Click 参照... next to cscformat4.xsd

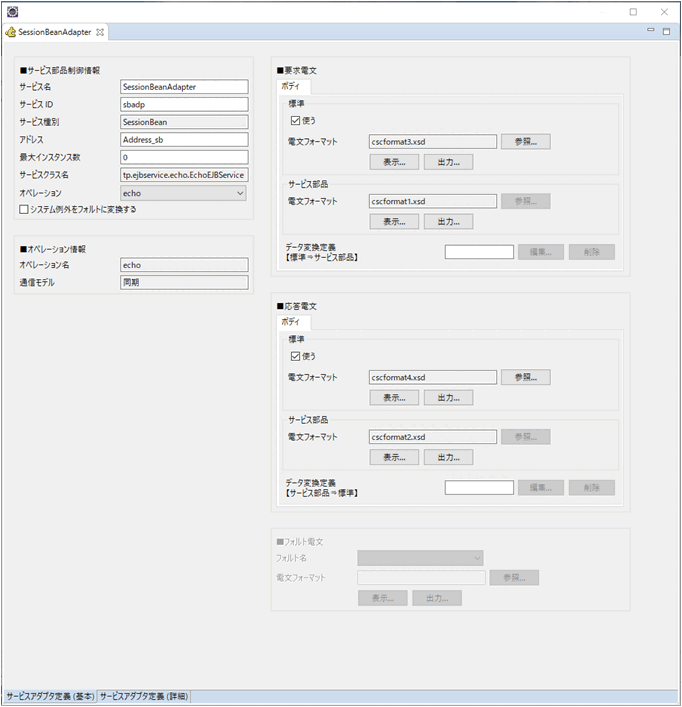coord(526,378)
